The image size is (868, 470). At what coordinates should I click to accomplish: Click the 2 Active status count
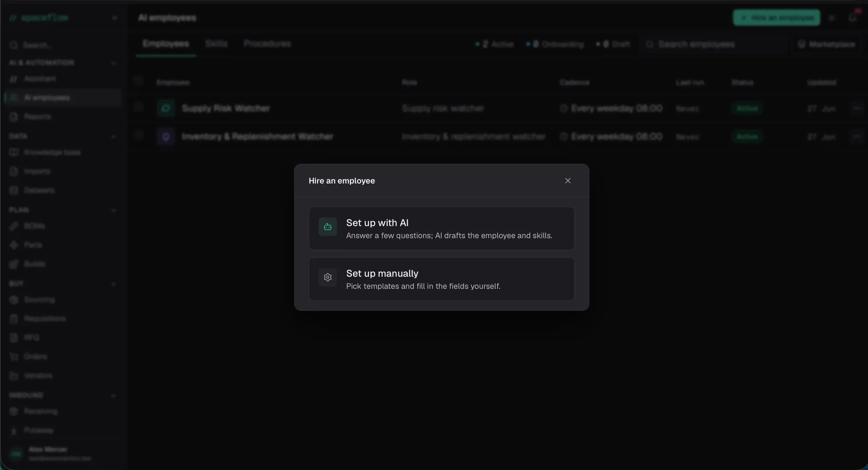click(494, 44)
